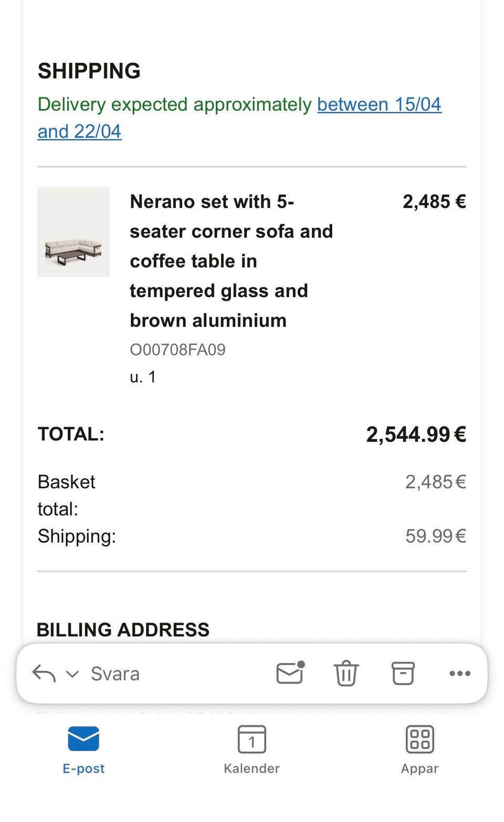Tap the 'and 22/04' link text

coord(79,131)
